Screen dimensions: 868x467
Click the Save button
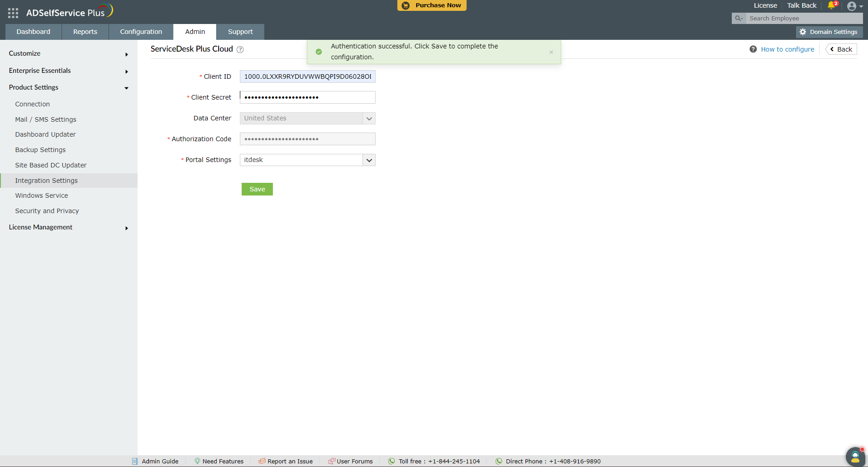click(x=257, y=189)
